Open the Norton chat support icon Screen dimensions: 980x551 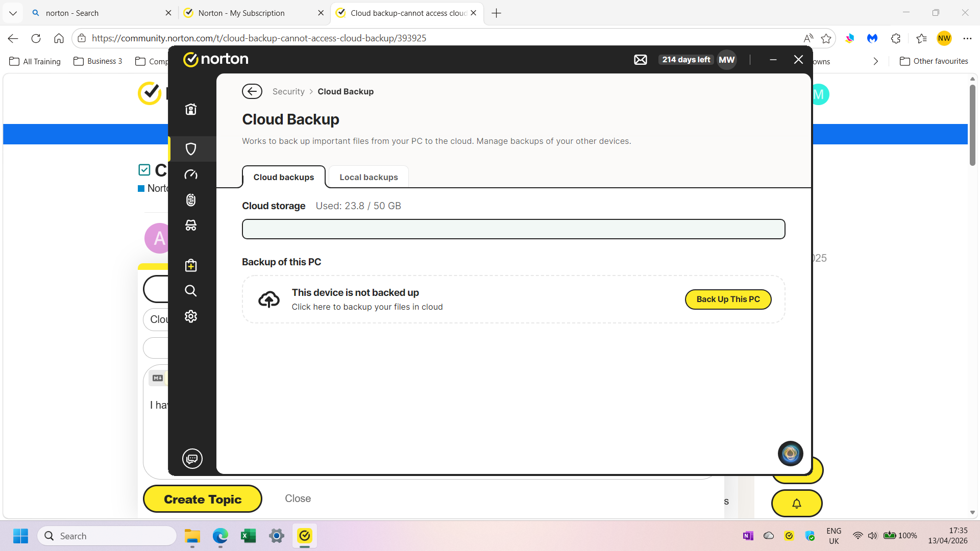pyautogui.click(x=192, y=459)
